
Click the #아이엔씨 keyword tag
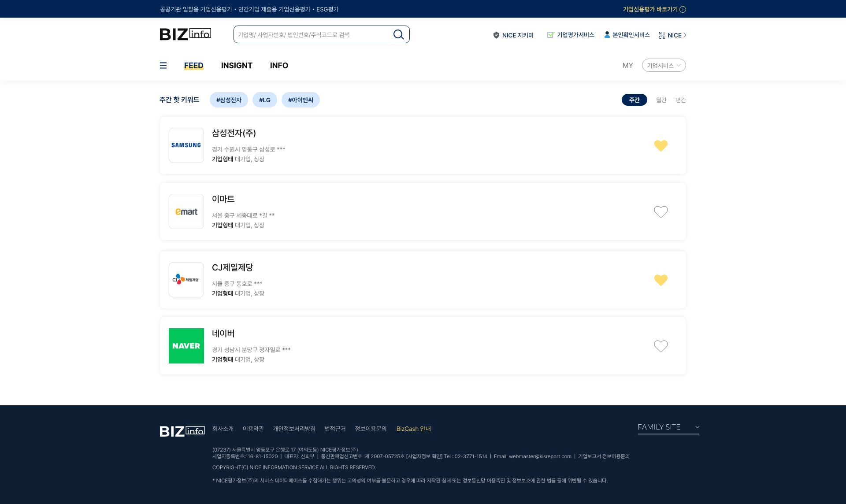tap(301, 100)
